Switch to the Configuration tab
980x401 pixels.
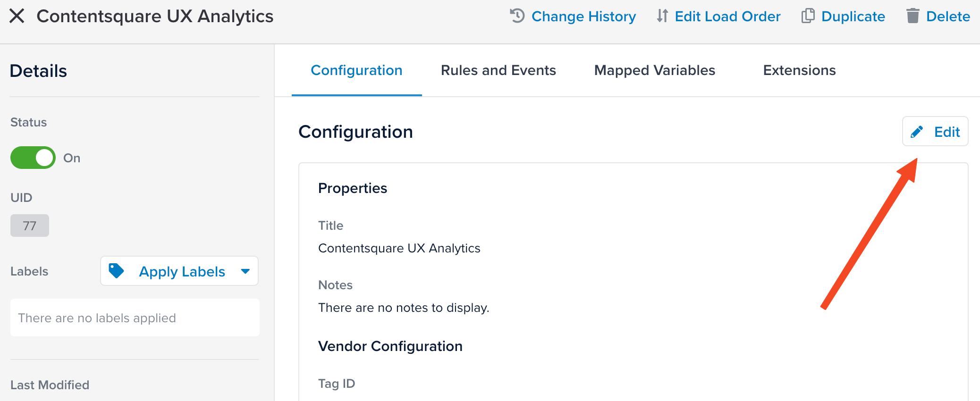point(356,70)
